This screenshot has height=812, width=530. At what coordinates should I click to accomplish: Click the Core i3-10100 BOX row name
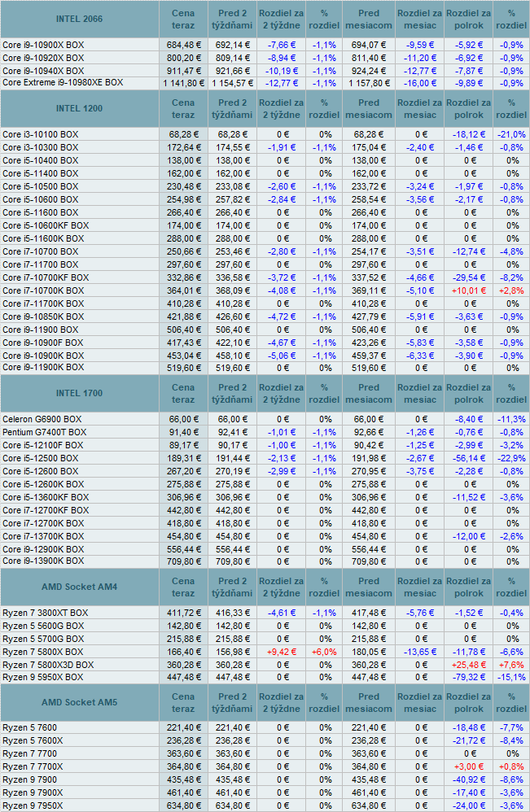(x=41, y=134)
